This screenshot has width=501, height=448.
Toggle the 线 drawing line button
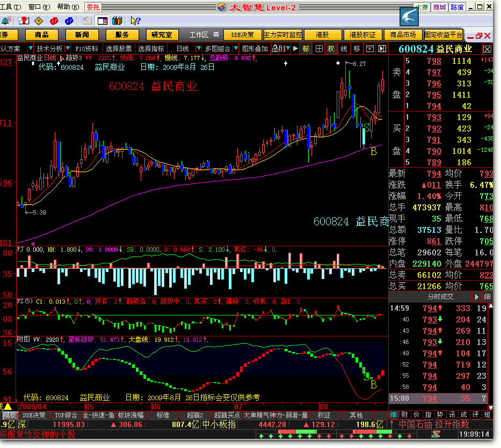[344, 48]
